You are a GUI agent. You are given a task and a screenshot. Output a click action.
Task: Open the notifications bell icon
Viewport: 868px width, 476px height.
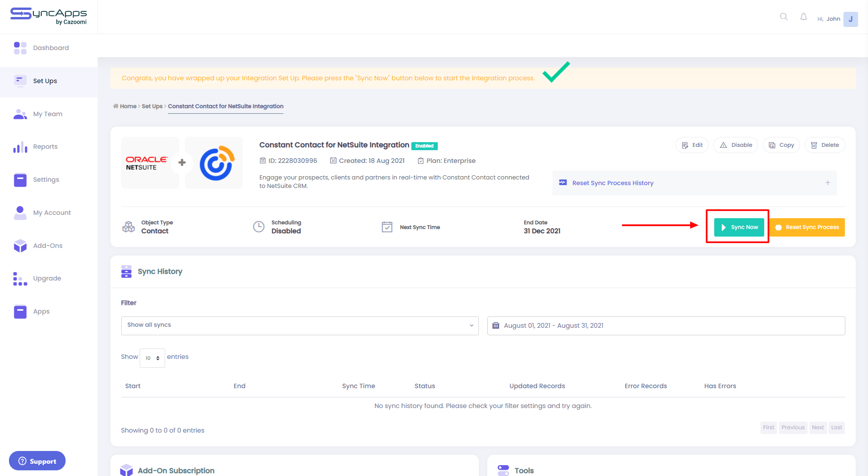[x=803, y=17]
